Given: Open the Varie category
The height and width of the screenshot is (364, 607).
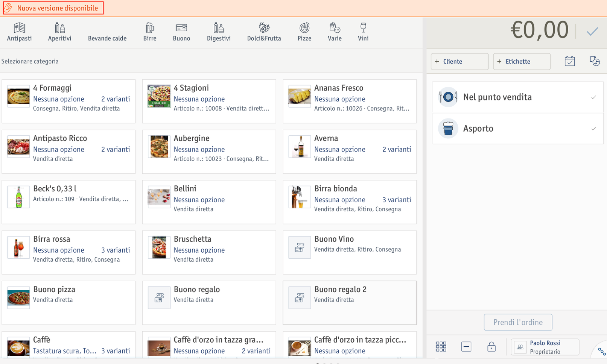Looking at the screenshot, I should coord(335,32).
